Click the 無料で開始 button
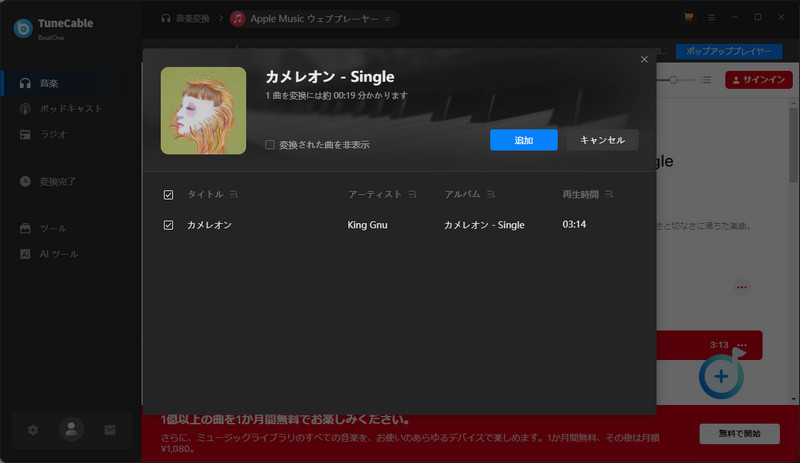This screenshot has height=463, width=800. tap(739, 433)
